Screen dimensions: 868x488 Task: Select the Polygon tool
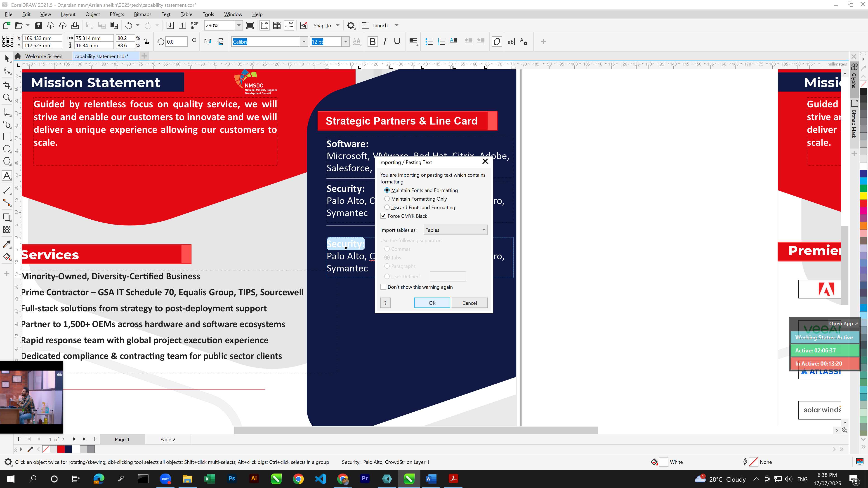(x=7, y=161)
